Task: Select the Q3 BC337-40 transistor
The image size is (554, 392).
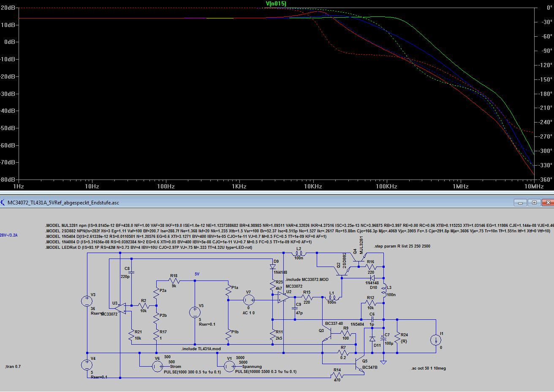Action: 328,334
